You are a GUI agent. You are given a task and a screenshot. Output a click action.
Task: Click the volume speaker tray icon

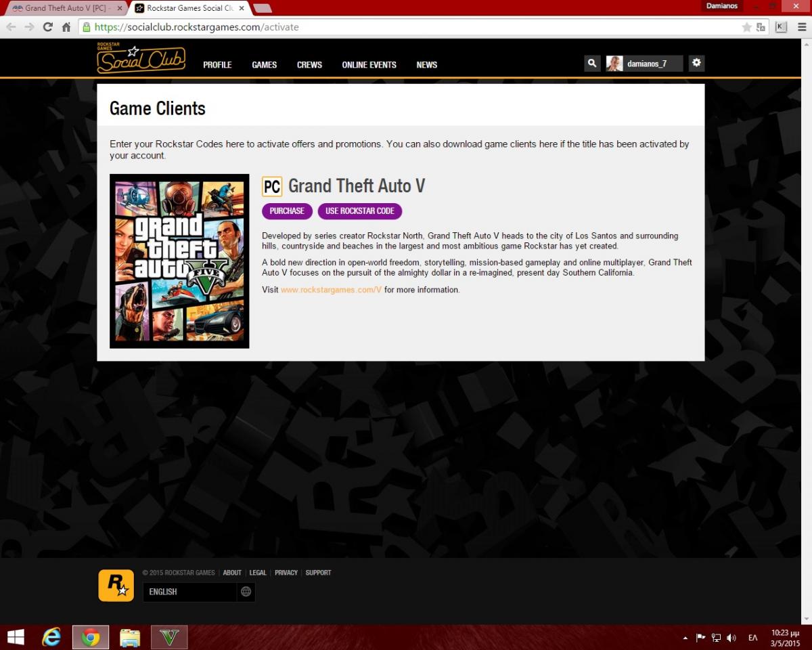click(731, 638)
